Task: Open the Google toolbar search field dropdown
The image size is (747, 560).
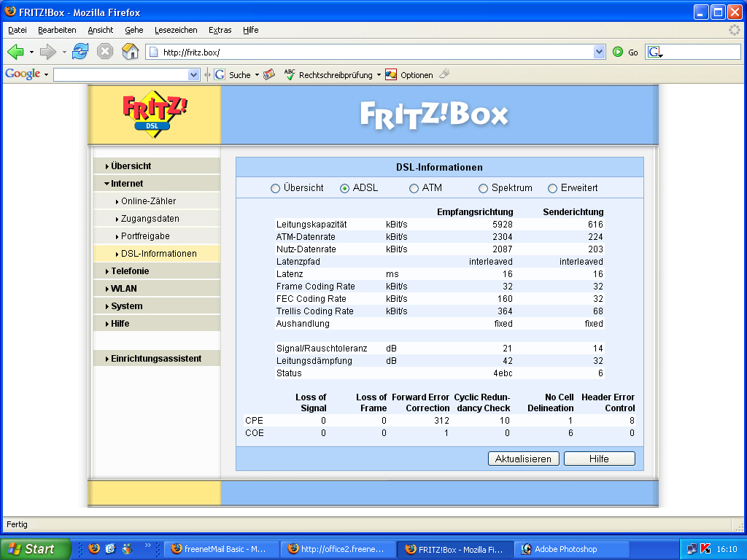Action: pyautogui.click(x=193, y=75)
